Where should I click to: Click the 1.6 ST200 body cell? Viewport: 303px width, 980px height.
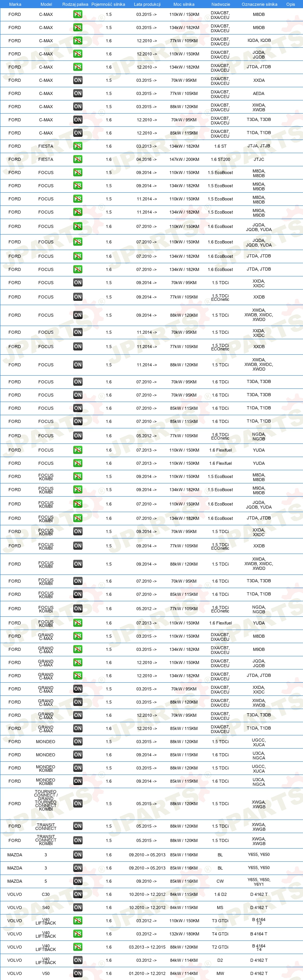tap(220, 159)
